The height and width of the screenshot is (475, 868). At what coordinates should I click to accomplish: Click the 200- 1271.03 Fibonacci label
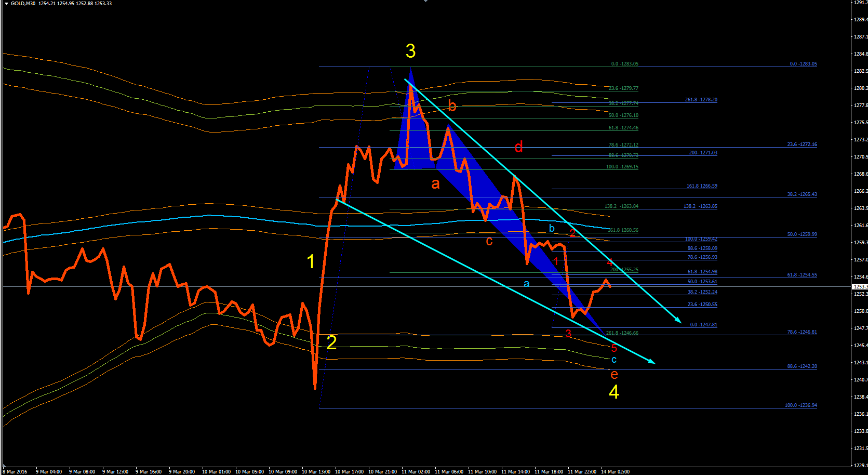point(703,153)
